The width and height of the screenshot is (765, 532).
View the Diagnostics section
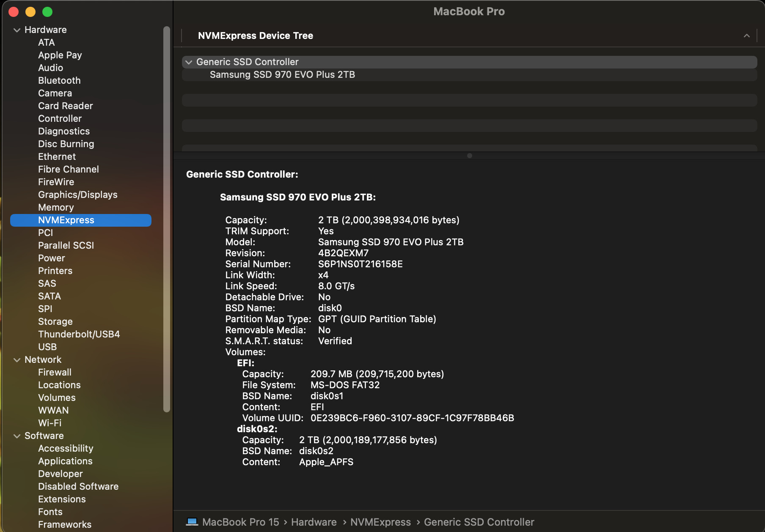[x=64, y=131]
